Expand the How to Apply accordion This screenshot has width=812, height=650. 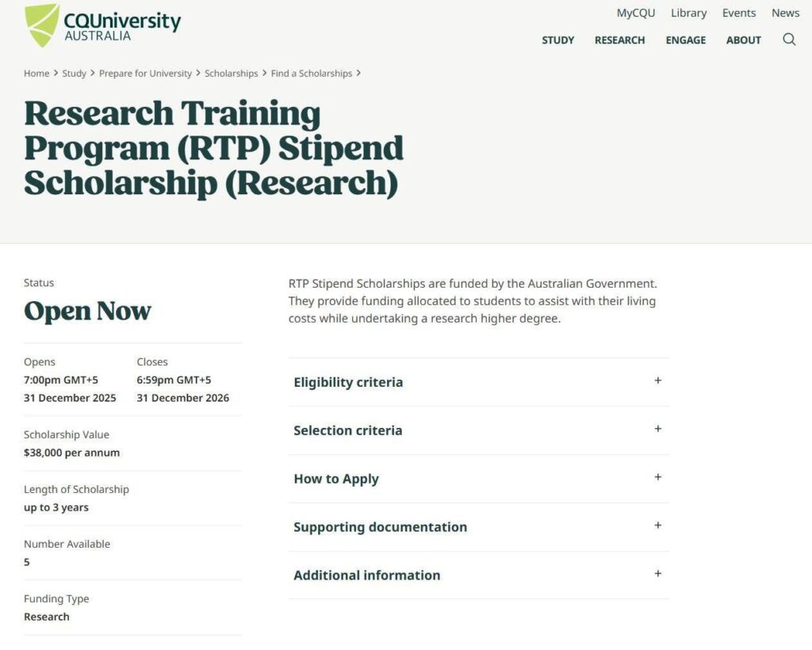(x=336, y=479)
